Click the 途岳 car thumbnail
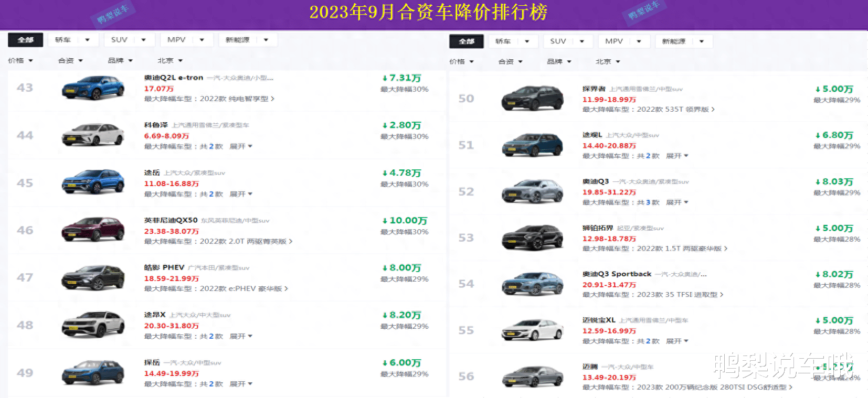Viewport: 868px width, 398px height. pos(93,182)
